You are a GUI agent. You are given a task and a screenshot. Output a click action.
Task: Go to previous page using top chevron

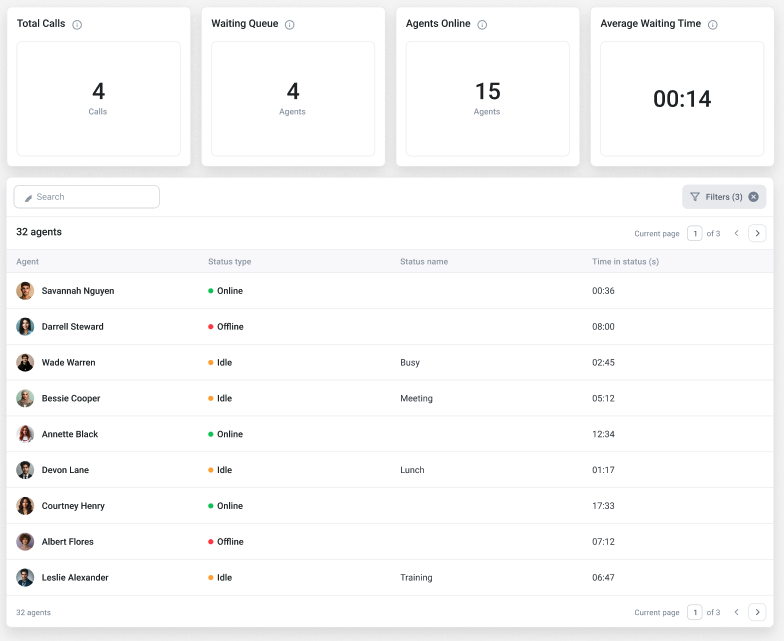pos(736,233)
